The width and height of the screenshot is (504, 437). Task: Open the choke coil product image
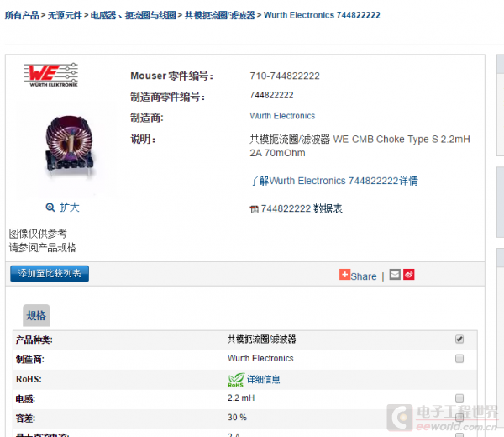[x=70, y=146]
